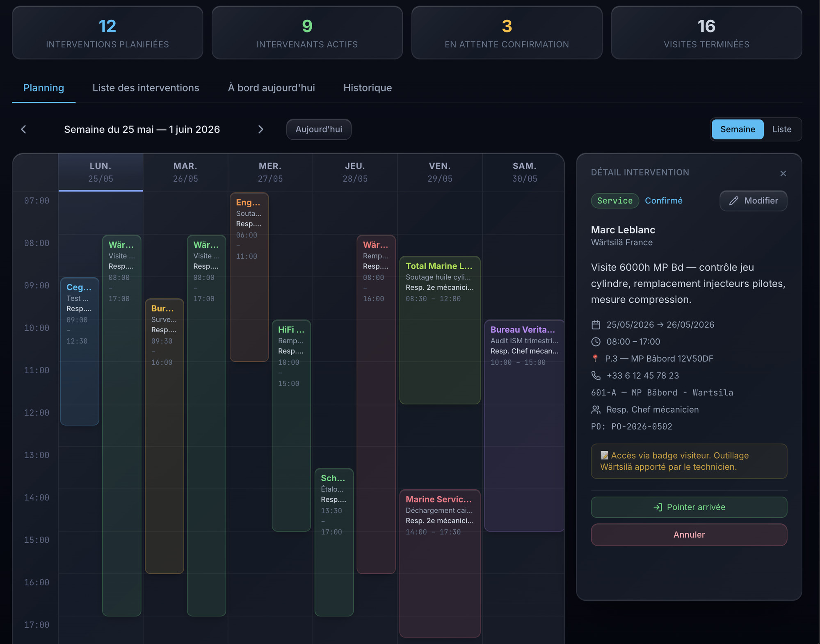Select the Lun. 25/05 column header
This screenshot has height=644, width=820.
pyautogui.click(x=101, y=172)
